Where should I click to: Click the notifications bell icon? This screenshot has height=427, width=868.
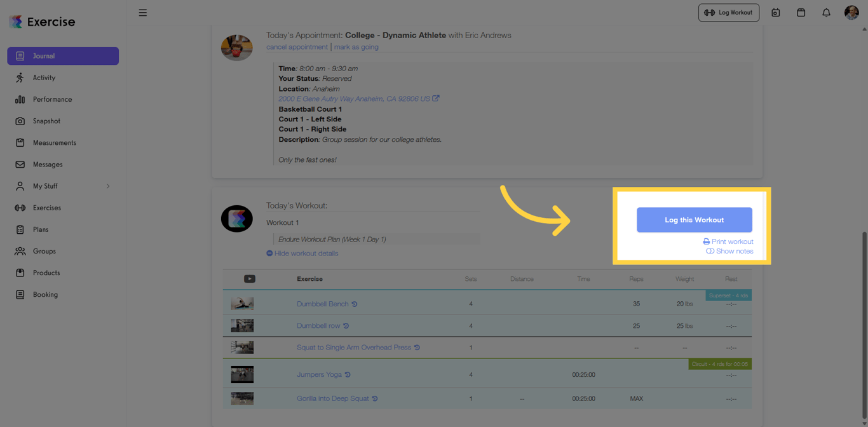click(826, 12)
